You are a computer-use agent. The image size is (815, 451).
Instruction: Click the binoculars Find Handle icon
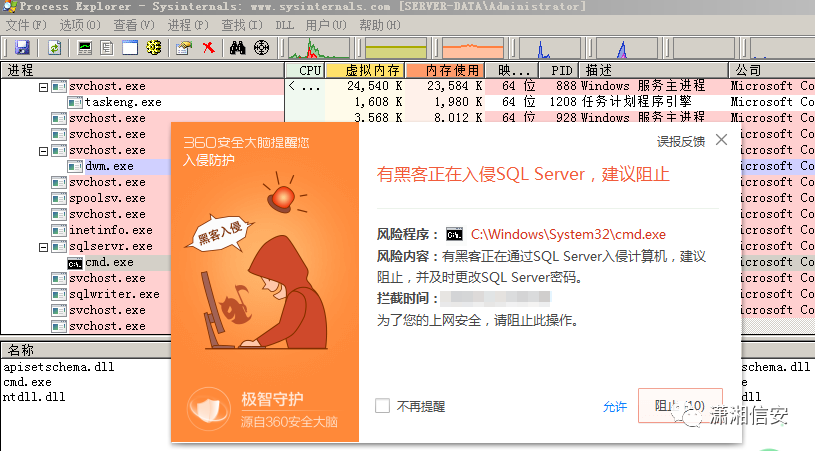point(238,48)
